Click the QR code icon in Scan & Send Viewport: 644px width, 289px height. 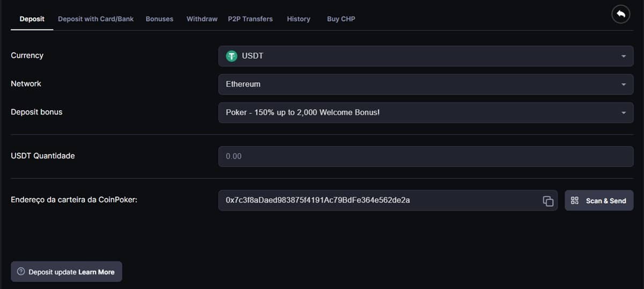coord(575,200)
